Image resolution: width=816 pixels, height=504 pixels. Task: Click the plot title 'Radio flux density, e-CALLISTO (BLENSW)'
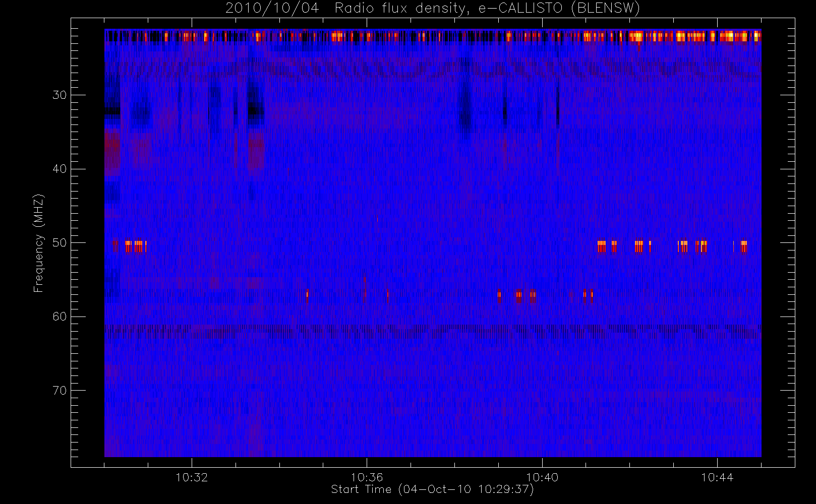(487, 9)
